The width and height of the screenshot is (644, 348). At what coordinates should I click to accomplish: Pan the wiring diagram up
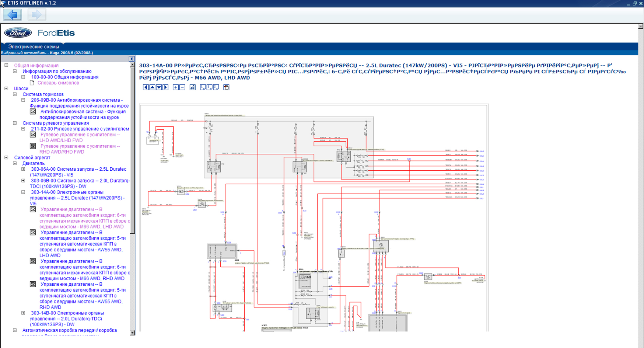(x=152, y=87)
